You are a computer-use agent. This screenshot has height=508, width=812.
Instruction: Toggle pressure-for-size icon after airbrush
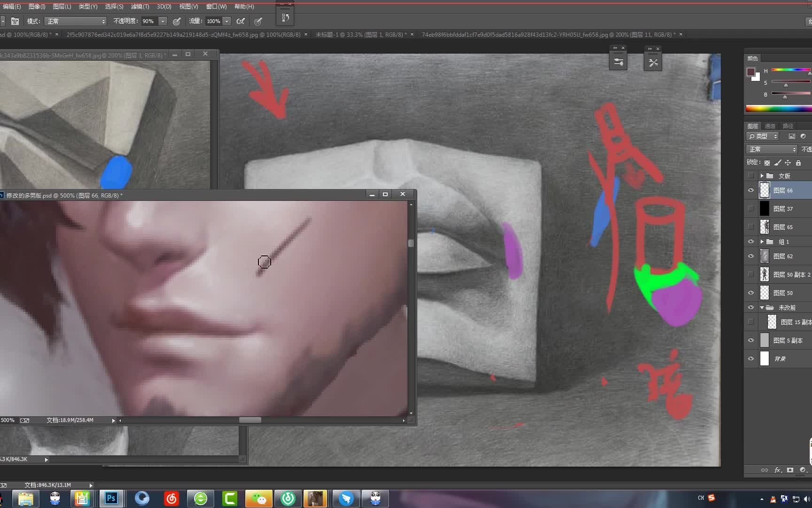(258, 21)
